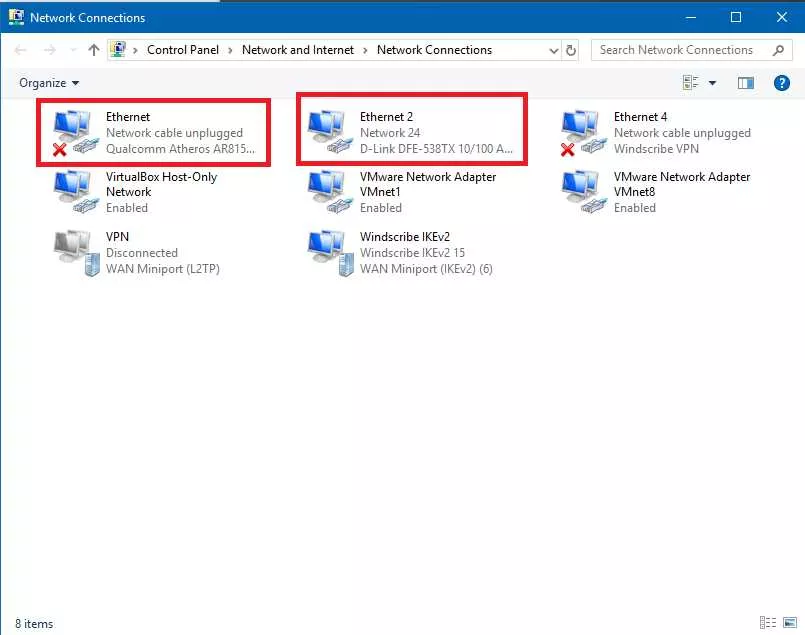
Task: Click the Network Connections title bar icon
Action: (x=16, y=17)
